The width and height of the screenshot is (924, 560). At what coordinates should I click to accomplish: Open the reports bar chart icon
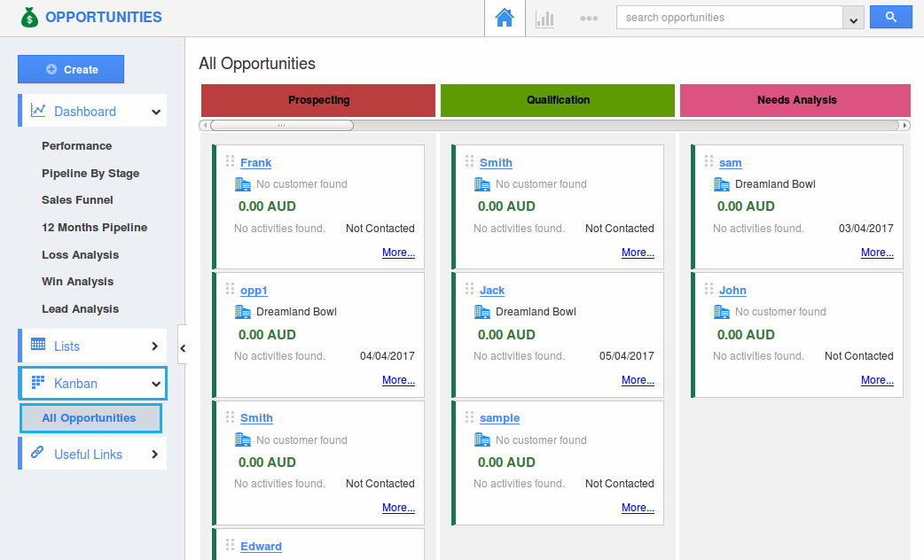pos(544,18)
